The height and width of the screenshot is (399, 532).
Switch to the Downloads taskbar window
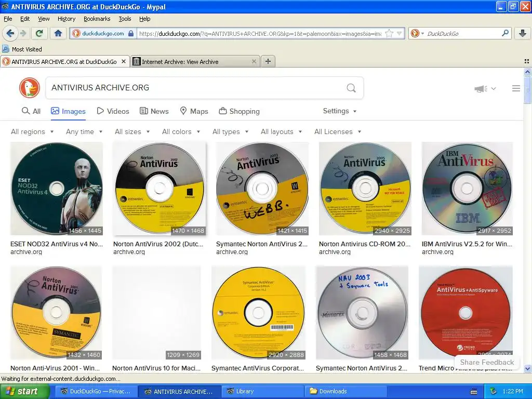[346, 391]
